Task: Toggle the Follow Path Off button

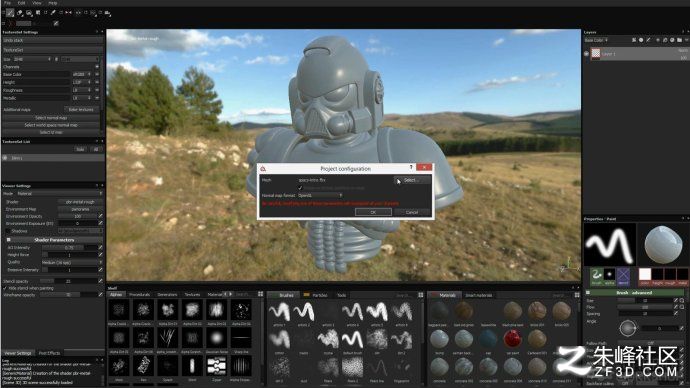Action: pos(651,343)
